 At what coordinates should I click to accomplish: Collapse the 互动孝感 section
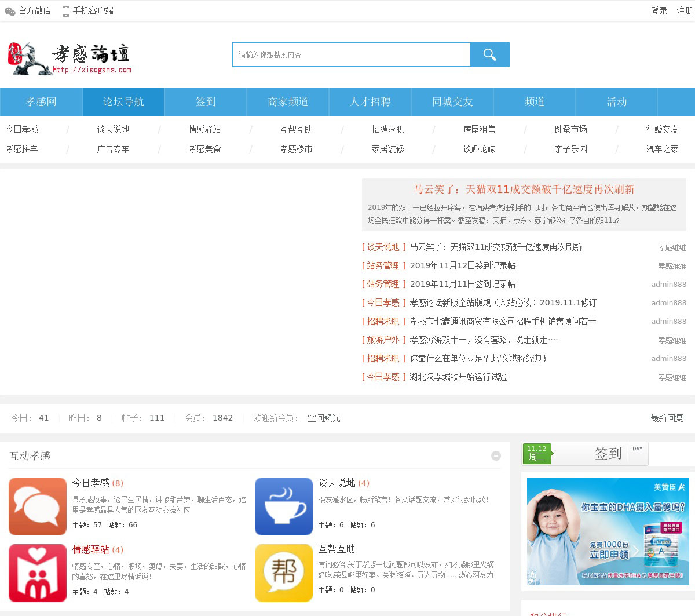pyautogui.click(x=496, y=456)
